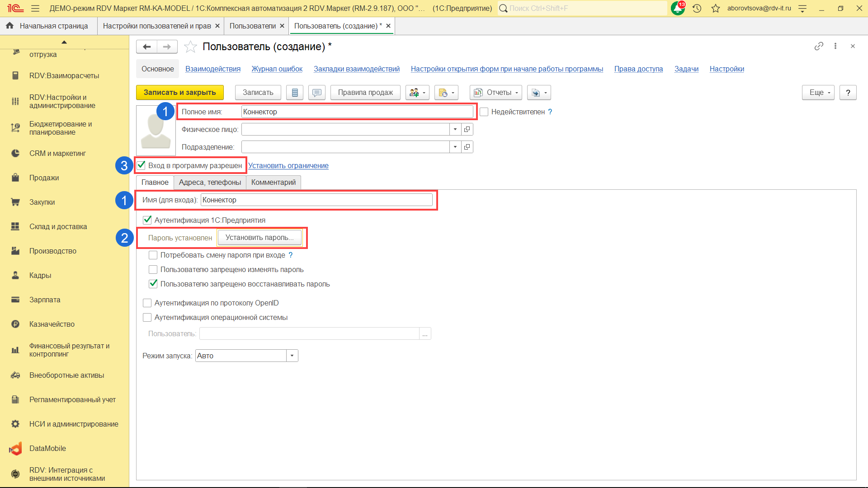
Task: Uncheck Вход в программу разрешен
Action: pos(142,165)
